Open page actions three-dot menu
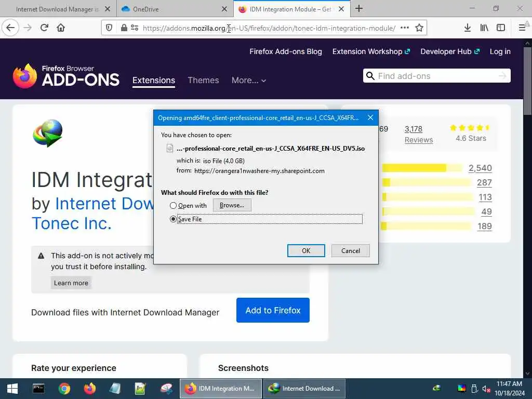Screen dimensions: 532x399 [x=404, y=28]
